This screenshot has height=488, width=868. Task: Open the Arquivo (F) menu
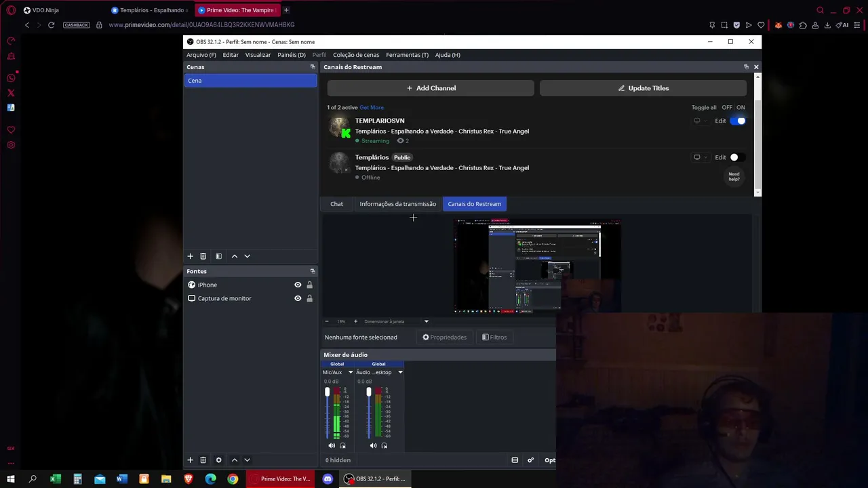click(x=201, y=55)
